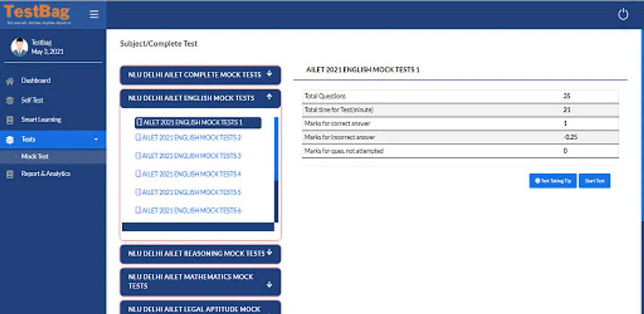The image size is (644, 314).
Task: Click the Start Test button
Action: [x=594, y=181]
